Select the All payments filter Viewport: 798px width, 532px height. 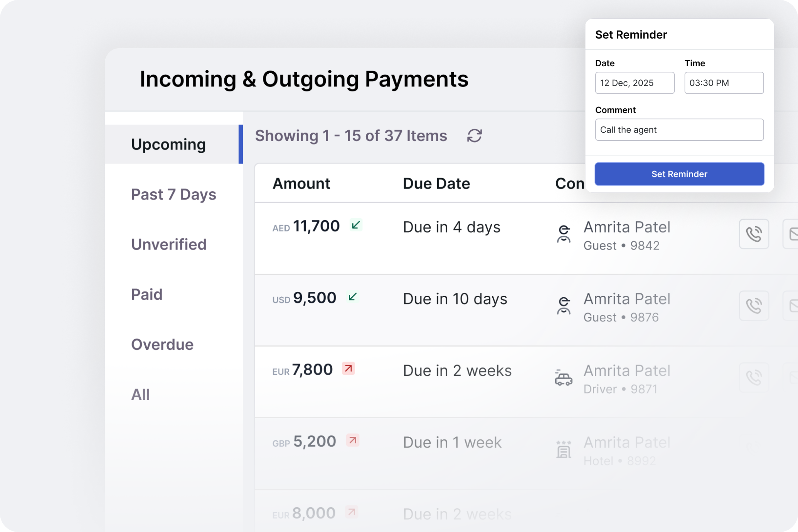[140, 394]
